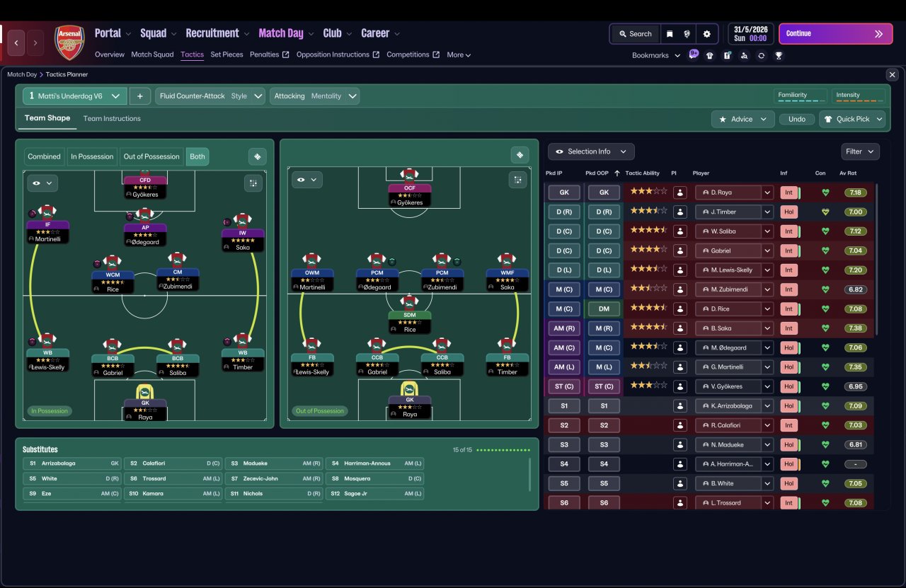Screen dimensions: 906x588
Task: Click the substitutes list scrollbar
Action: (x=529, y=475)
